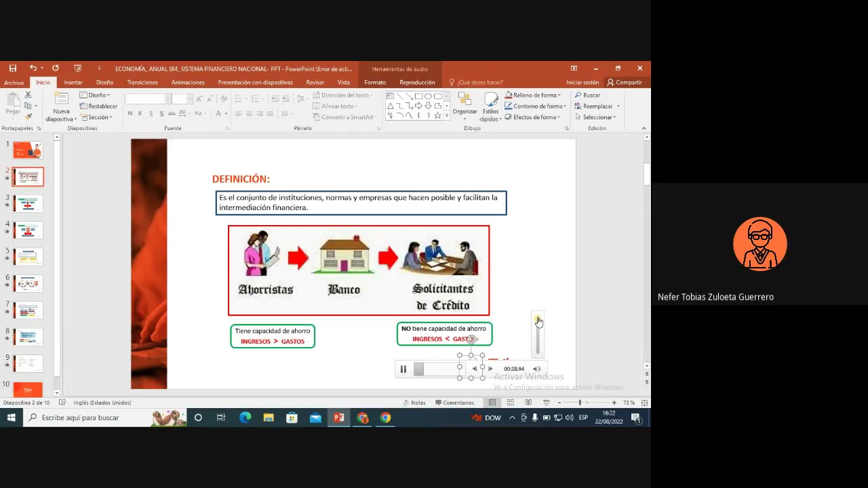Image resolution: width=868 pixels, height=488 pixels.
Task: Switch to Reading view
Action: (x=528, y=403)
